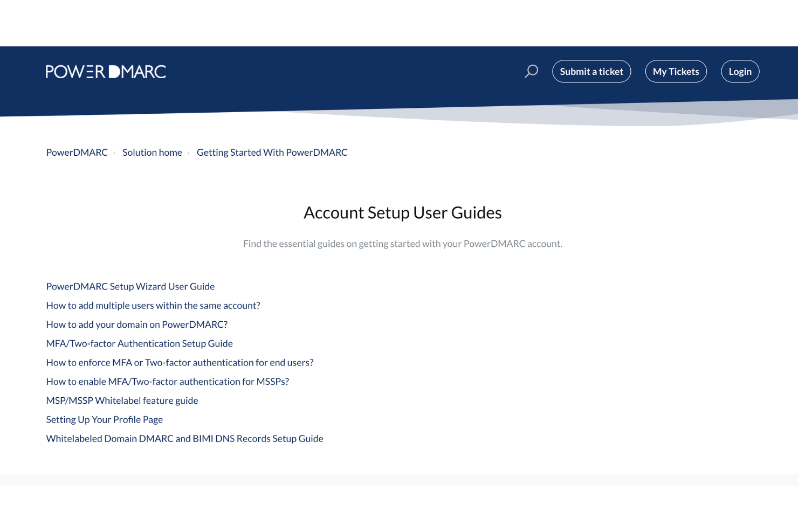Open enabling MFA for MSSPs article
This screenshot has height=532, width=798.
168,382
